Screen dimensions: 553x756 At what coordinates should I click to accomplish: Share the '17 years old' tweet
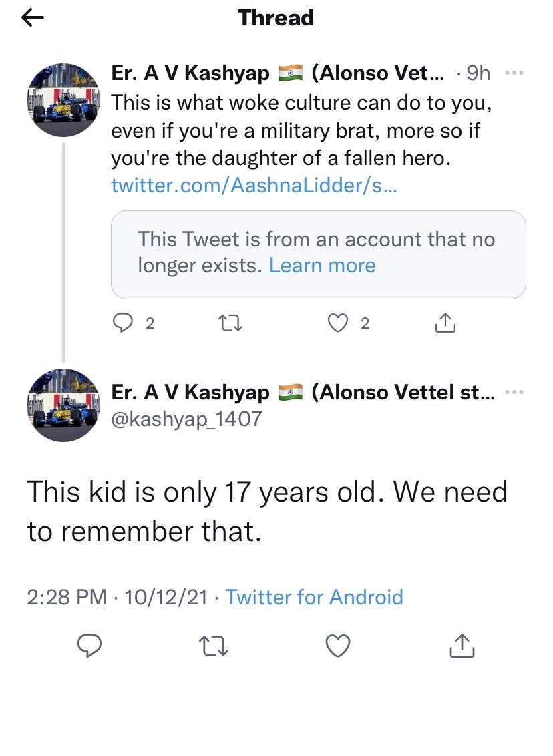462,645
